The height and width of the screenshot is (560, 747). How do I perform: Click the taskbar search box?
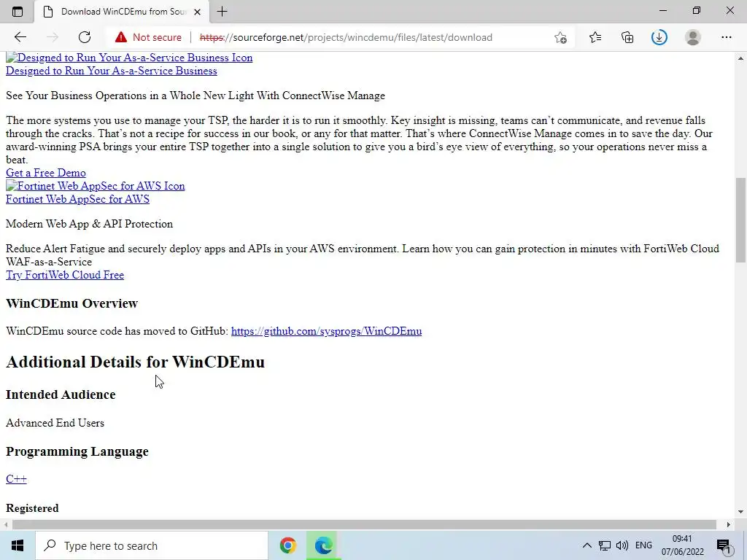tap(152, 545)
